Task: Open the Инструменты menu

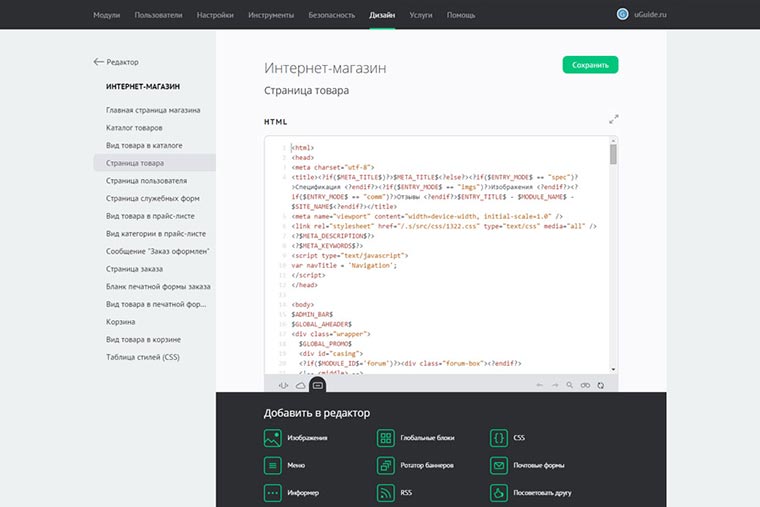Action: [271, 15]
